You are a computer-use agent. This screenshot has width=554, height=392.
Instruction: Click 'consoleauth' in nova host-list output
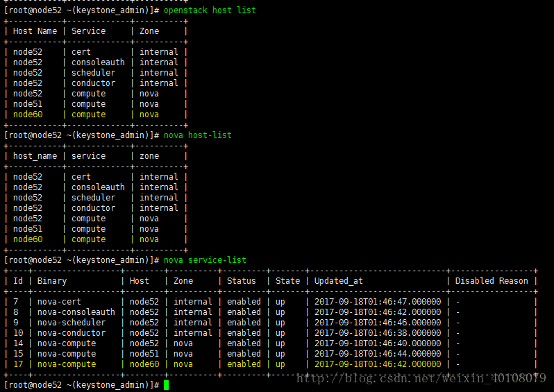point(98,187)
